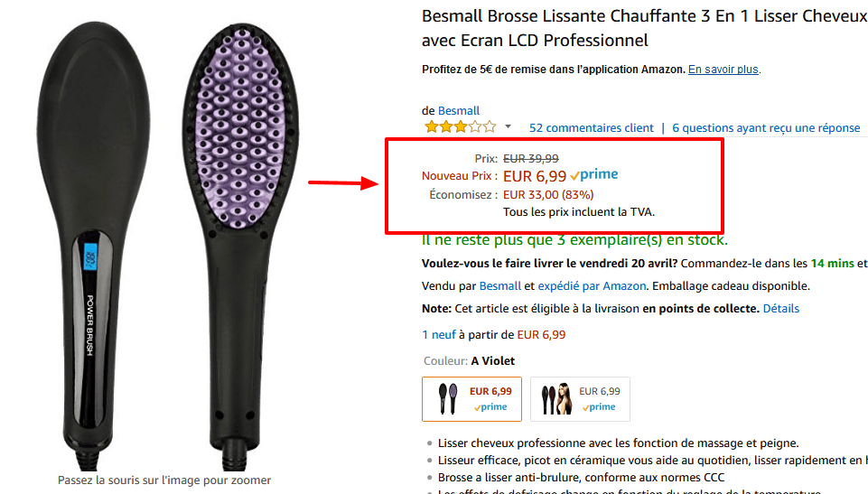The height and width of the screenshot is (494, 868).
Task: Open the 'Détails' collection points link
Action: click(x=780, y=309)
